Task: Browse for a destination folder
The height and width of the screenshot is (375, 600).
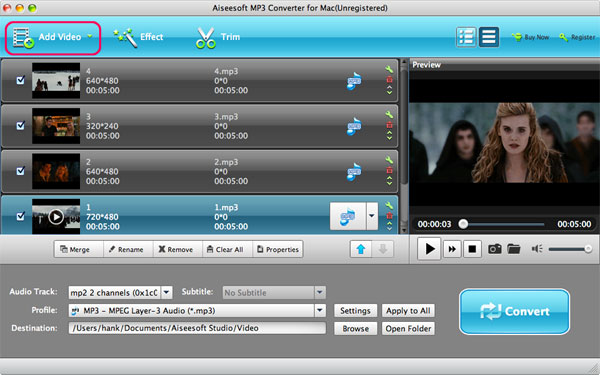Action: [355, 328]
